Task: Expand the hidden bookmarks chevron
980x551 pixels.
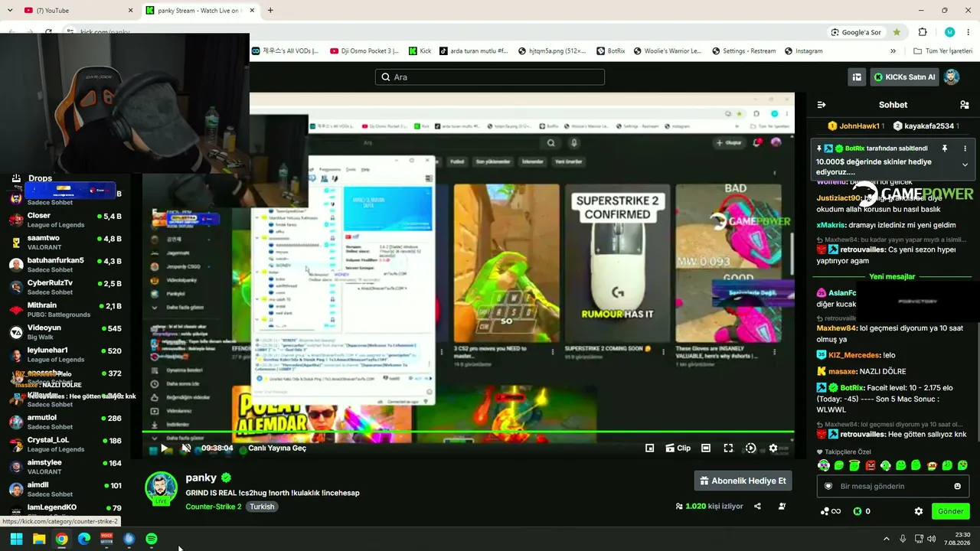Action: click(x=893, y=51)
